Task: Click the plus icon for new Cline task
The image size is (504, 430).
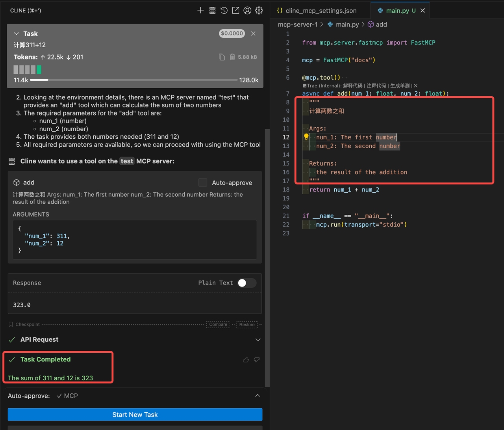Action: click(200, 11)
